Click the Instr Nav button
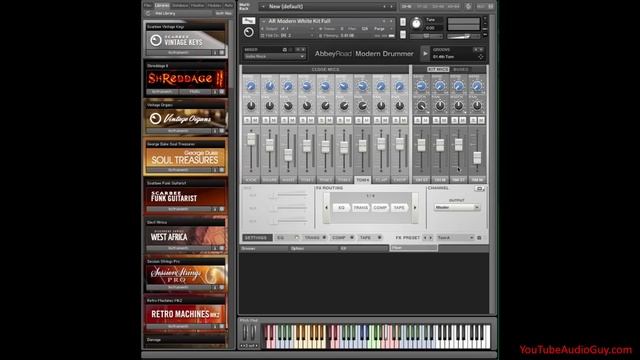Image resolution: width=640 pixels, height=360 pixels. [223, 13]
